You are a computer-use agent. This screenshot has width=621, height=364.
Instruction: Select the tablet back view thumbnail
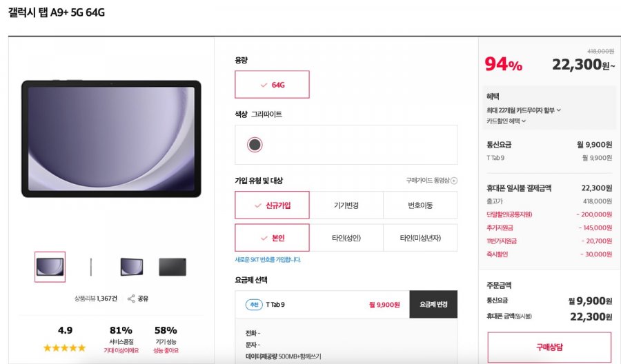(x=172, y=267)
